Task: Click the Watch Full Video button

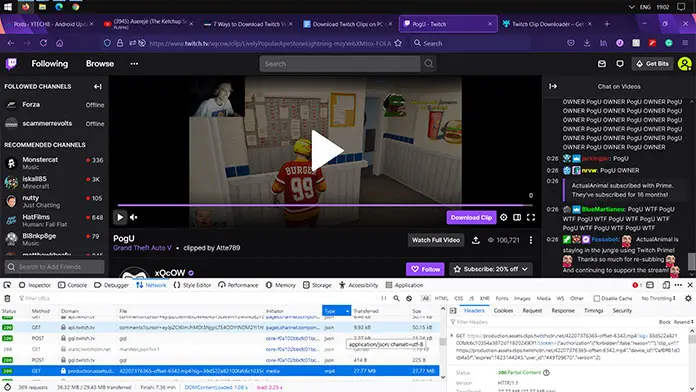Action: [435, 240]
